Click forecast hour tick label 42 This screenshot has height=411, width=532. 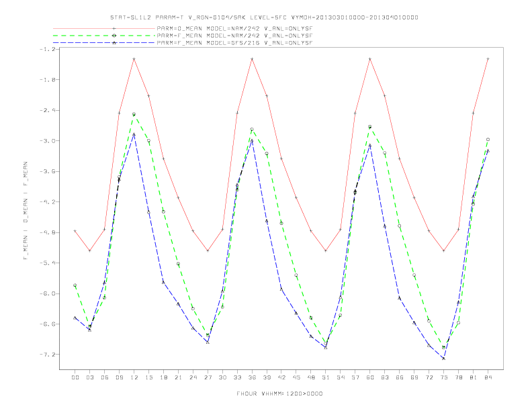point(281,377)
